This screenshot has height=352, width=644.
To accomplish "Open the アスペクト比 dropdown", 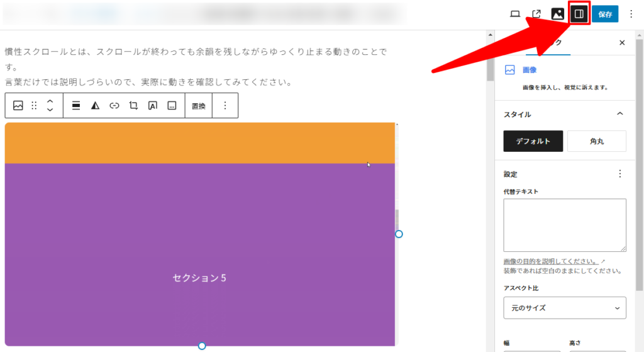I will point(565,308).
